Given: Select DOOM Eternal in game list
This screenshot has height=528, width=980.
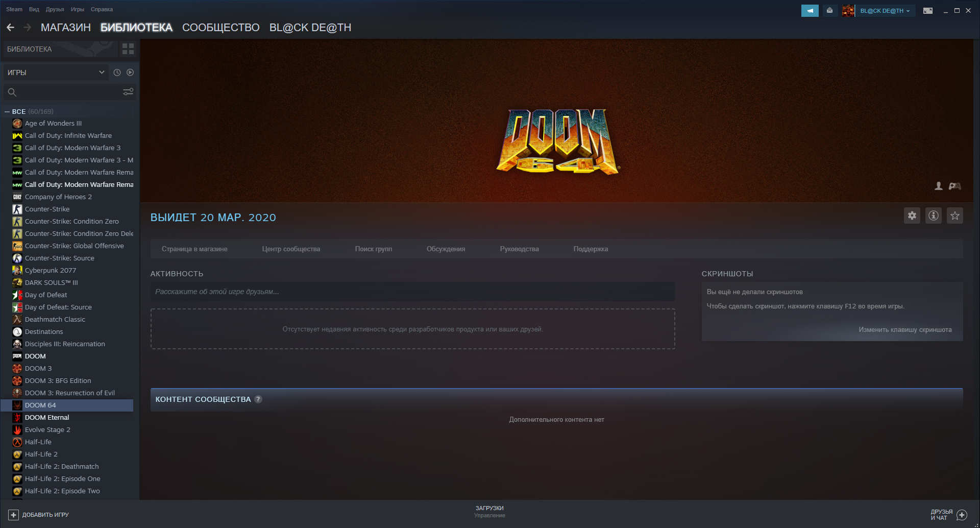Looking at the screenshot, I should click(x=67, y=418).
